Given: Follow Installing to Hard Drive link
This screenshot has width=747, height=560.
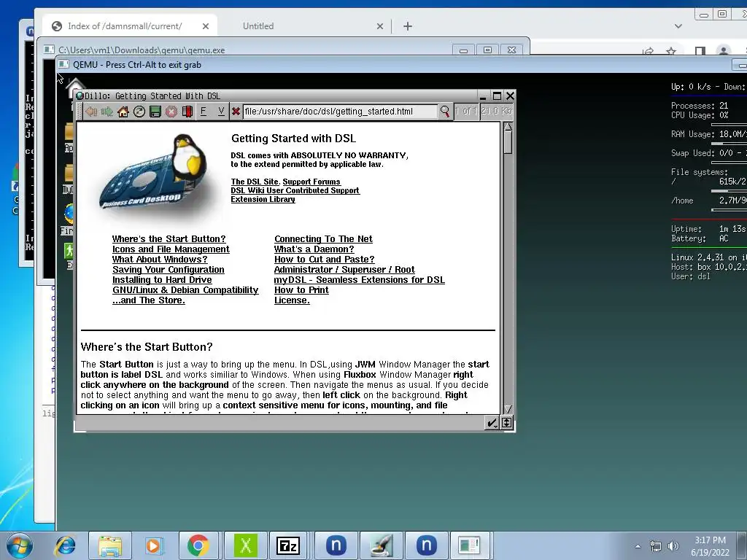Looking at the screenshot, I should 163,280.
